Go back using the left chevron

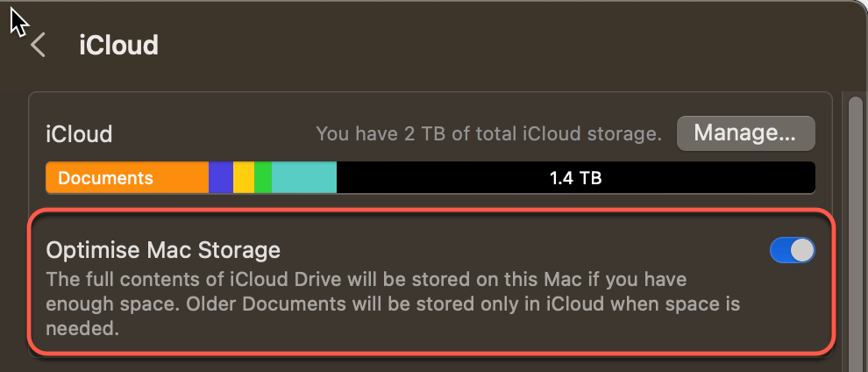(x=38, y=45)
